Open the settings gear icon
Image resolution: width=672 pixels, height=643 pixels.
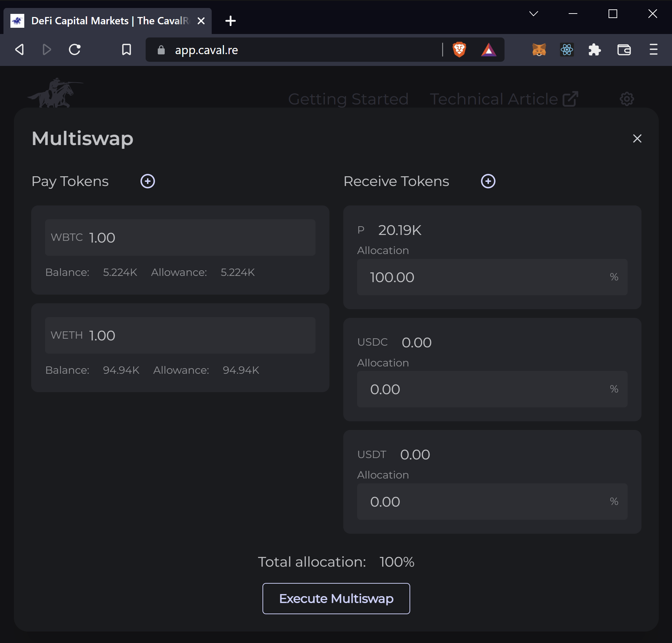pos(627,99)
